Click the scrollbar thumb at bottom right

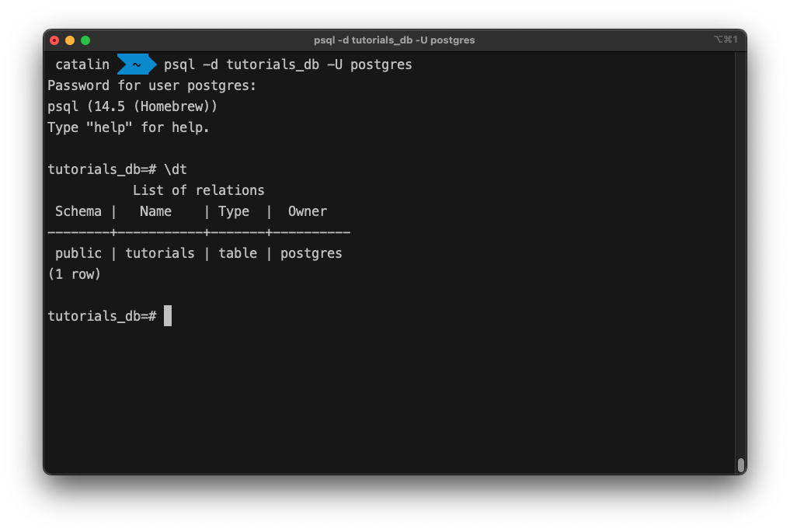point(740,466)
